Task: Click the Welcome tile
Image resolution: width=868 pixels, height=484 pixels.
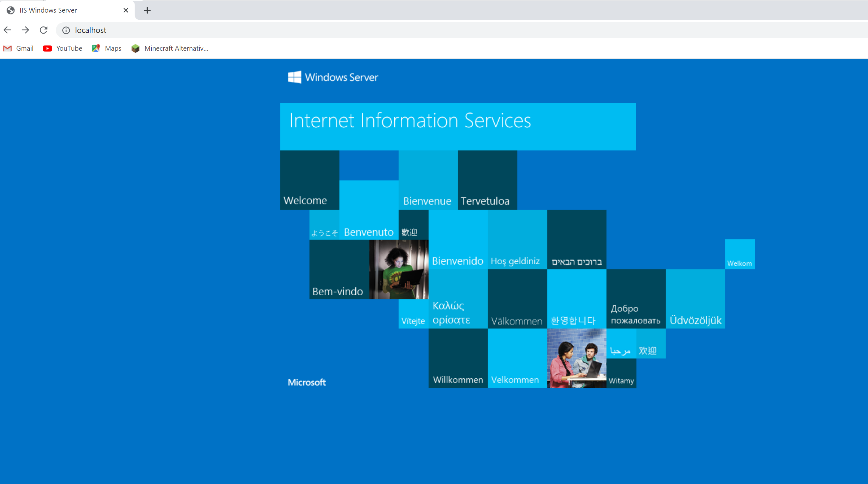Action: [x=309, y=180]
